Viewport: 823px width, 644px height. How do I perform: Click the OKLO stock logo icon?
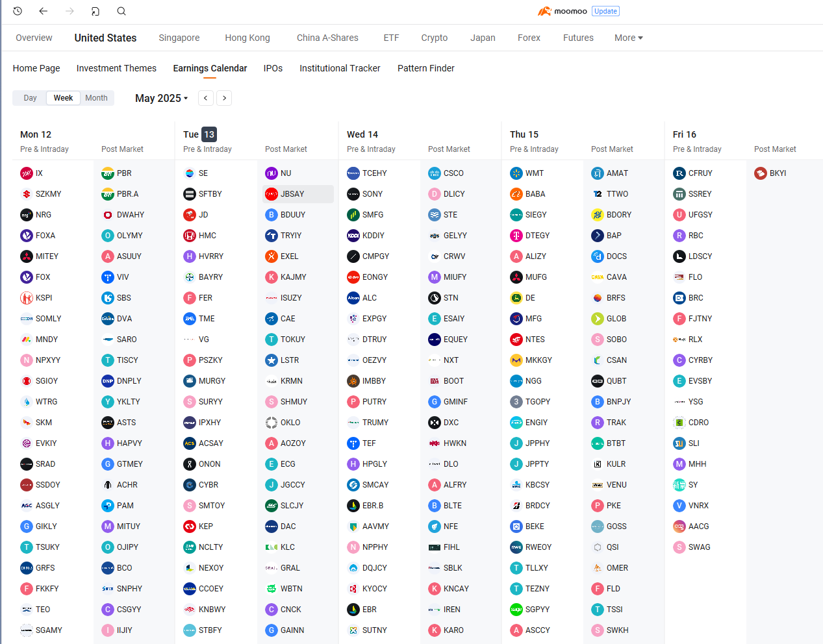[x=272, y=423]
